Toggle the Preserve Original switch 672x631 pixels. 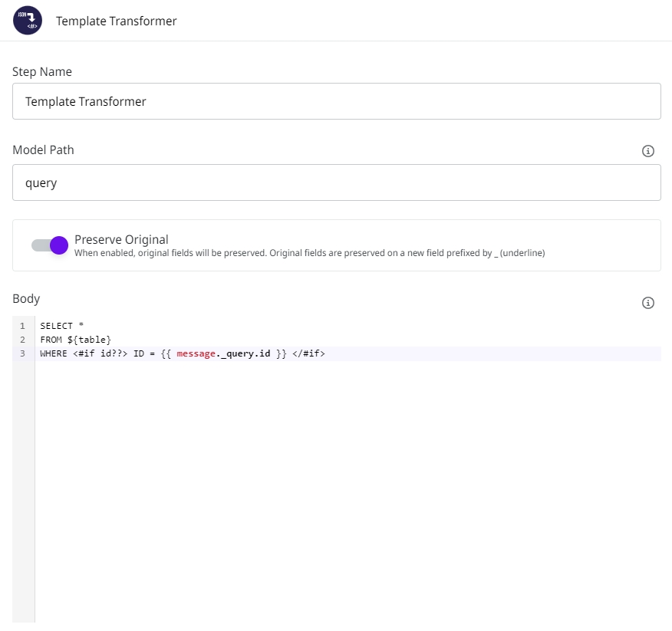(x=51, y=245)
